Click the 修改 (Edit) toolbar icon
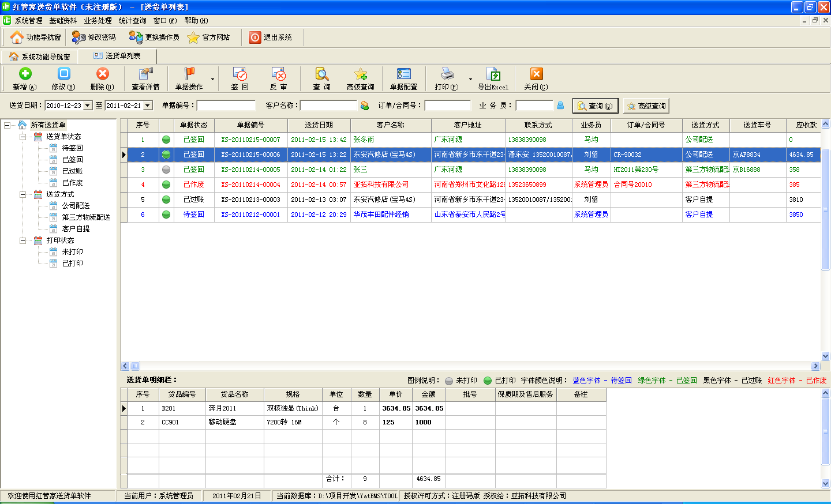Screen dimensions: 831x504 [x=63, y=74]
